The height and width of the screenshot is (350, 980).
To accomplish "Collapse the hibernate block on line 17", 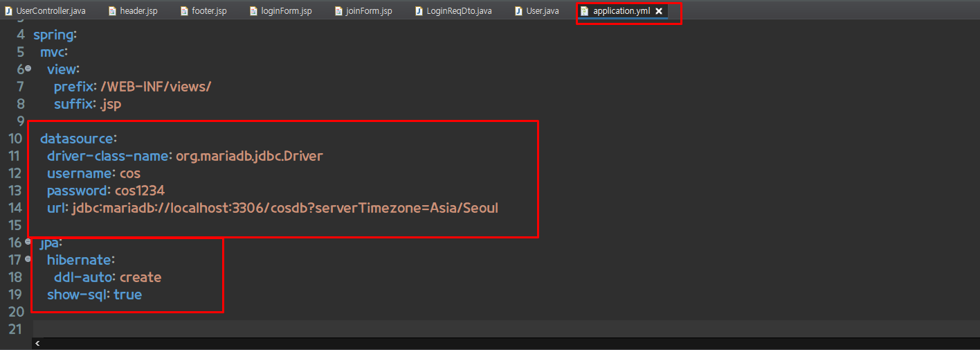I will pyautogui.click(x=28, y=259).
